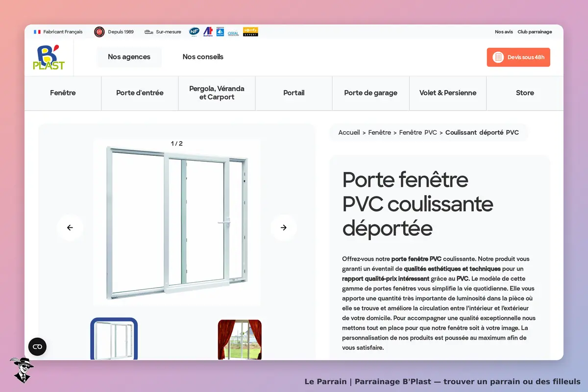Go to Fenêtre breadcrumb

tap(380, 133)
